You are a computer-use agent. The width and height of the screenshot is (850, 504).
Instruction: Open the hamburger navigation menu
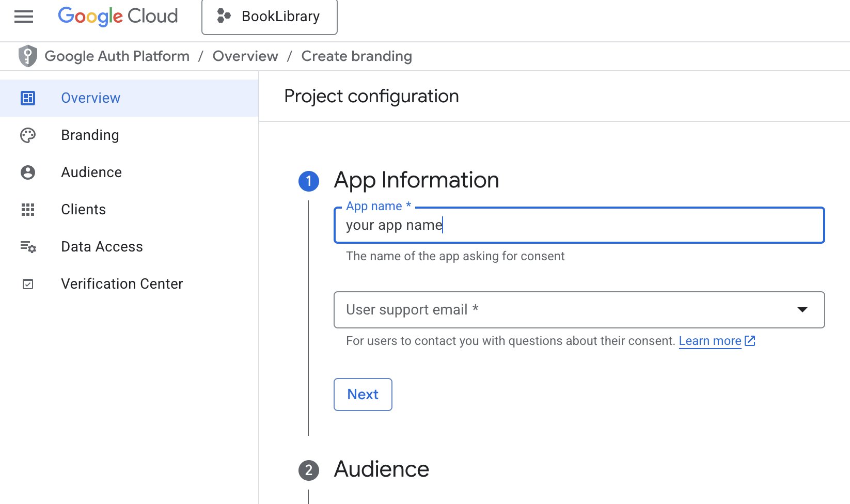coord(24,17)
